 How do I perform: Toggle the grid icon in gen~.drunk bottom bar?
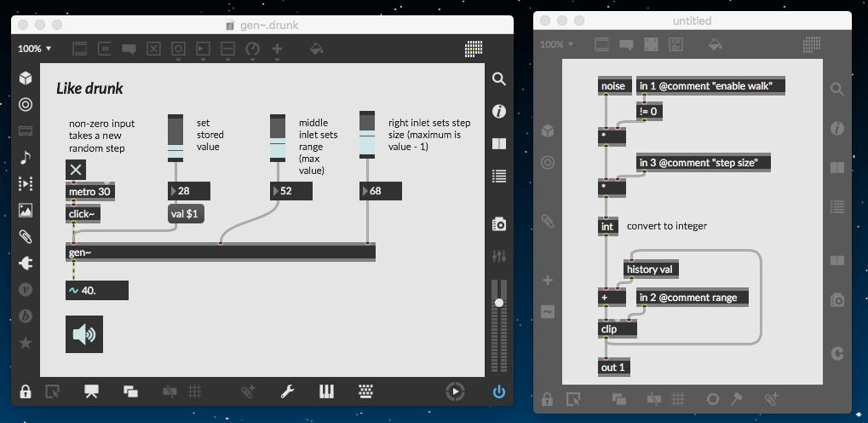tap(195, 392)
